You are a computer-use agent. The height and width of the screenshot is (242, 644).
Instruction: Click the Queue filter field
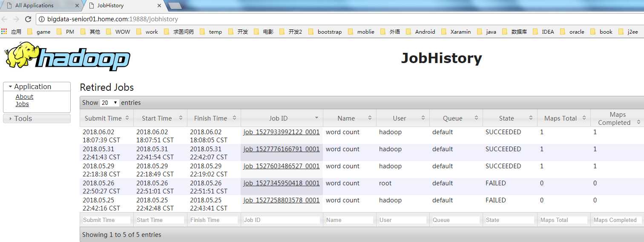(456, 220)
